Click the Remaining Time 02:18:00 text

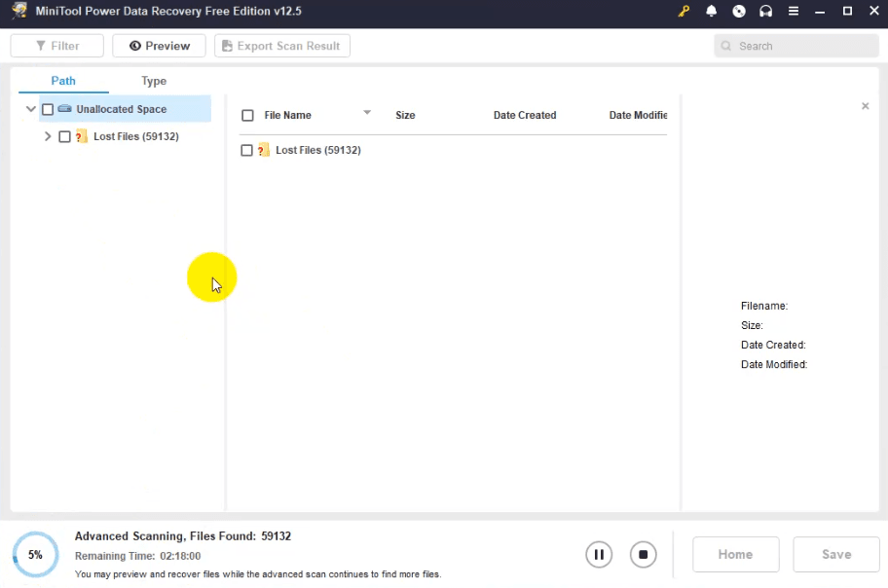point(137,556)
